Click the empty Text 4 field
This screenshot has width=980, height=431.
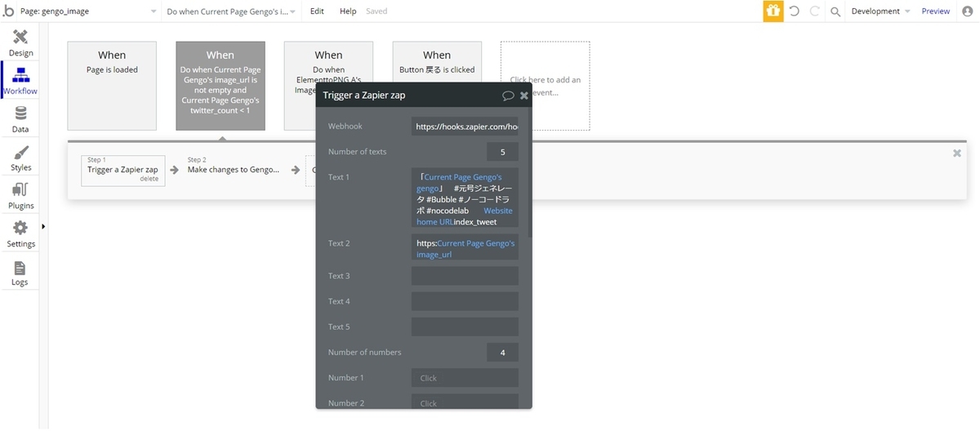point(465,301)
